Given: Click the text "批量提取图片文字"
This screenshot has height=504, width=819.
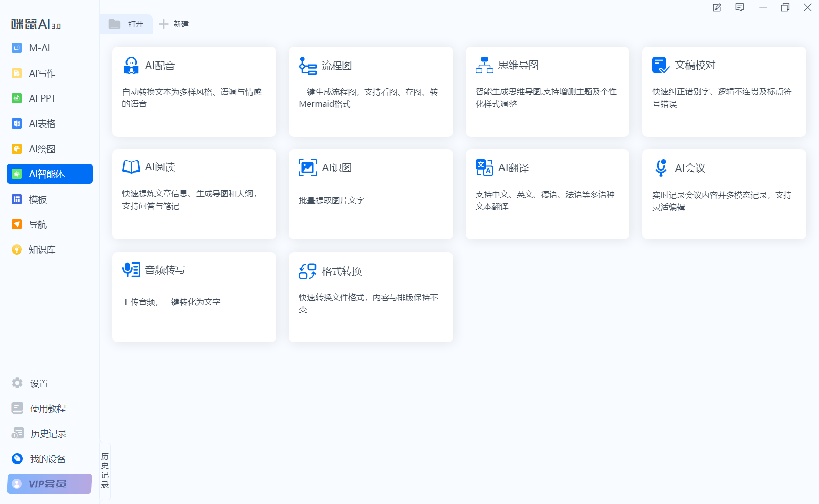Looking at the screenshot, I should (x=332, y=200).
